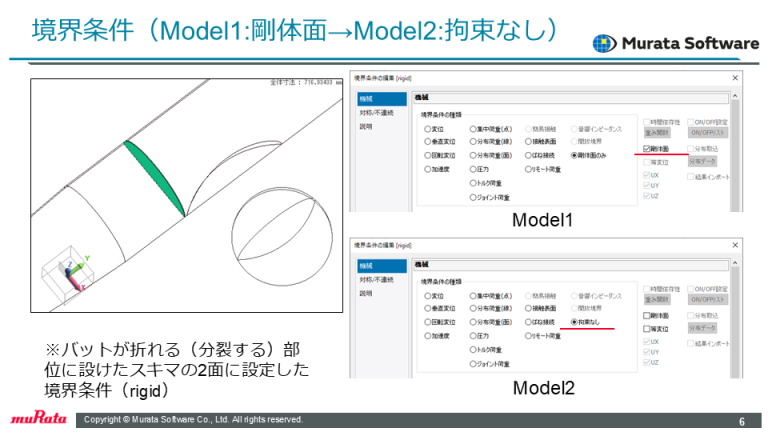This screenshot has width=768, height=432.
Task: Click the Murata Software globe logo
Action: coord(606,43)
